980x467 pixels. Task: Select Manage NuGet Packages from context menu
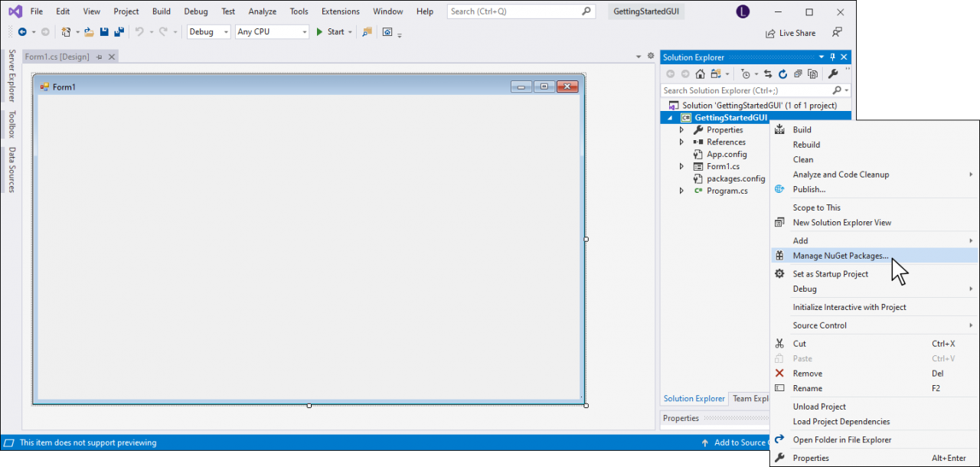[x=874, y=256]
